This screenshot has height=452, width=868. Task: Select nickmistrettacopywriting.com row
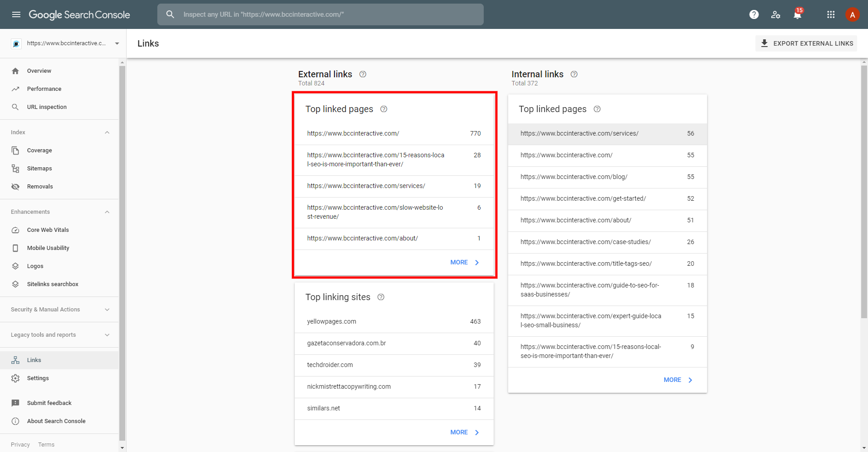[x=394, y=387]
